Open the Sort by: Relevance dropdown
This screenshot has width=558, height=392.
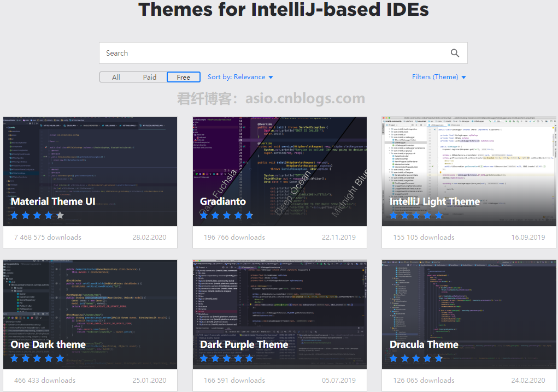[x=240, y=77]
